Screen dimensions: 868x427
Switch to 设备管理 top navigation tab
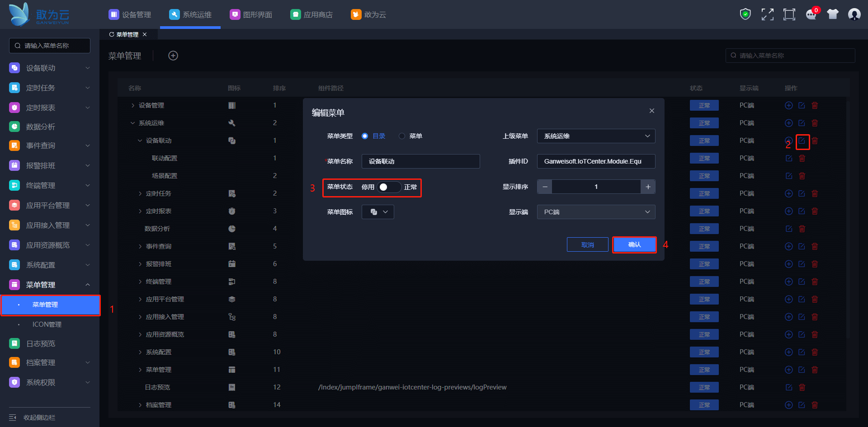point(130,14)
